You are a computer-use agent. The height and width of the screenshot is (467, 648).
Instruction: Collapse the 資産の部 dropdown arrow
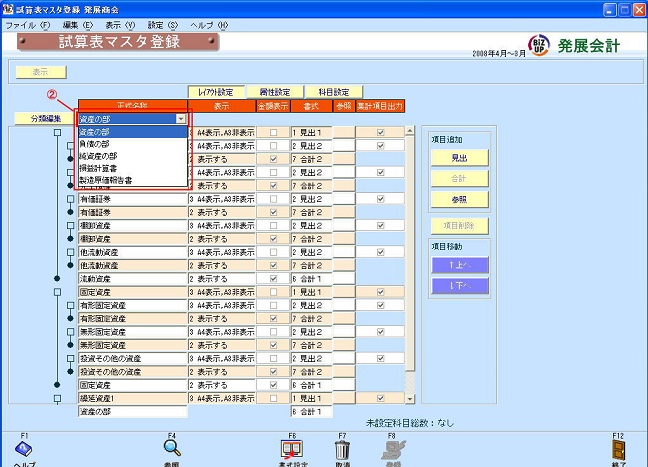point(180,119)
